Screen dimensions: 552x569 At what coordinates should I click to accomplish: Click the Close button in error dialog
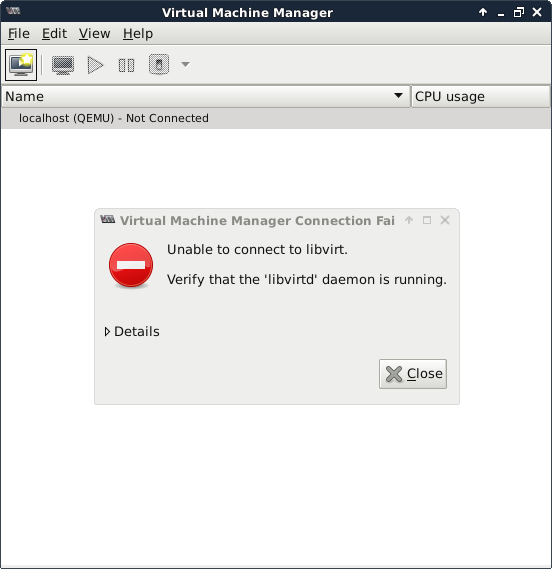(x=413, y=374)
